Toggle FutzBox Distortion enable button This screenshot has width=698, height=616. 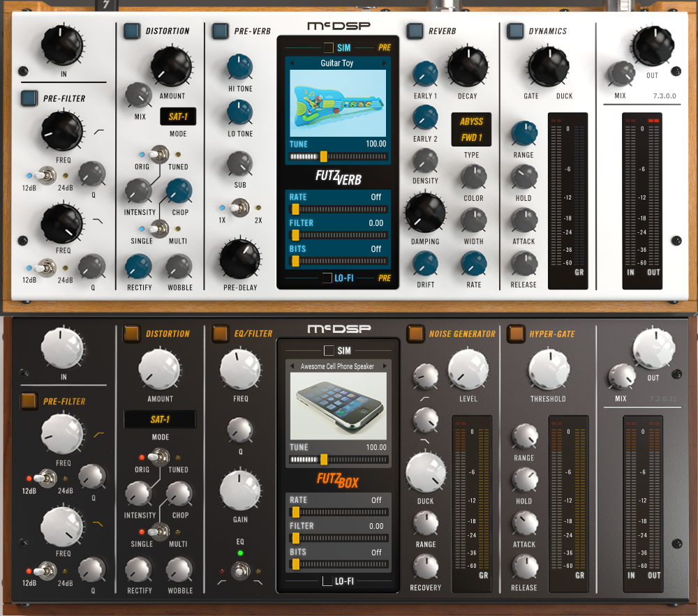pos(131,333)
